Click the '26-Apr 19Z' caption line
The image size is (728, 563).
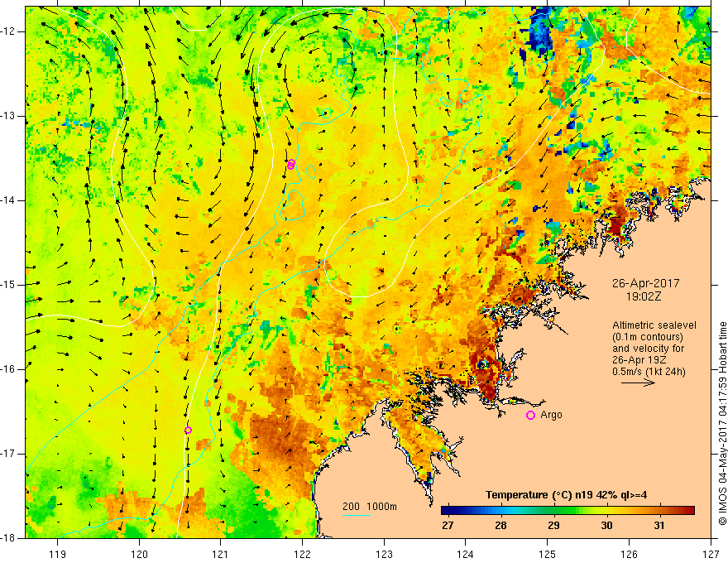point(639,360)
